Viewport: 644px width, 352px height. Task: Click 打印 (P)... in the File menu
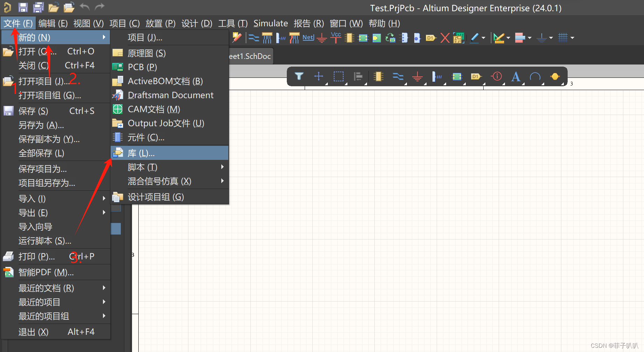[x=56, y=257]
